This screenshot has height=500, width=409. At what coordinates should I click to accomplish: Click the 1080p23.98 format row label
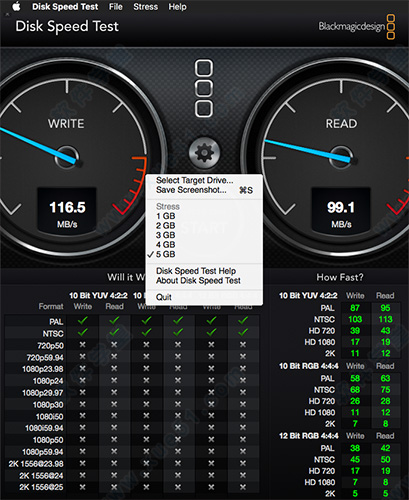click(x=43, y=369)
